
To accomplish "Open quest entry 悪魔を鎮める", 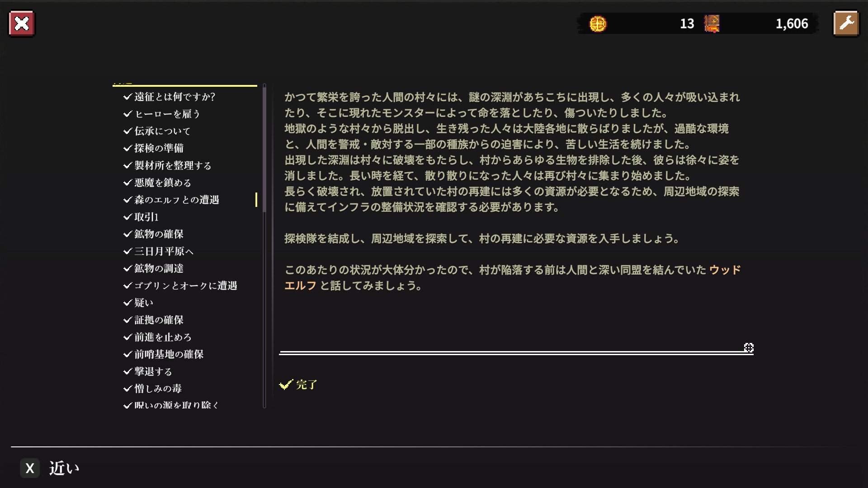I will 163,183.
